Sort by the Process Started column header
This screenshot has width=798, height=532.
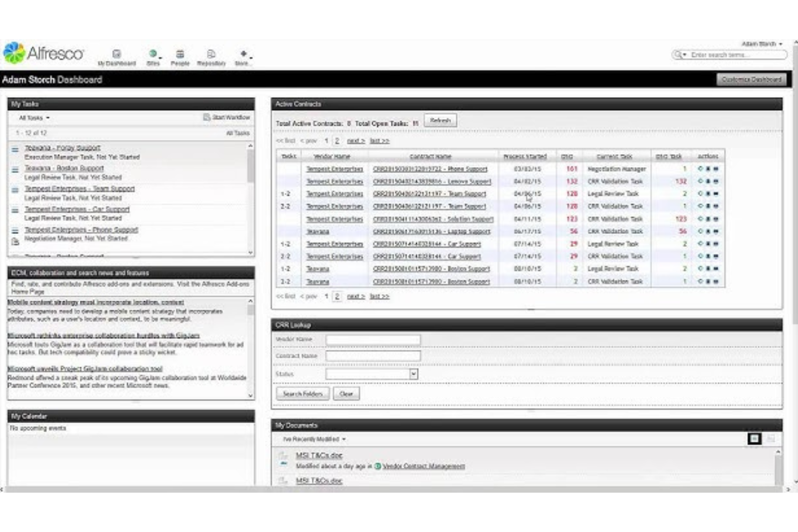click(525, 156)
